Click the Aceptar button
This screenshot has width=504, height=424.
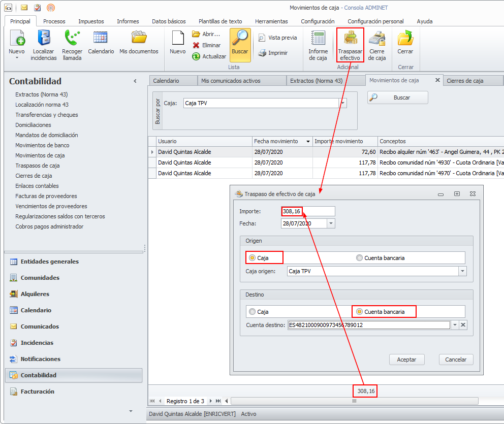pos(406,360)
